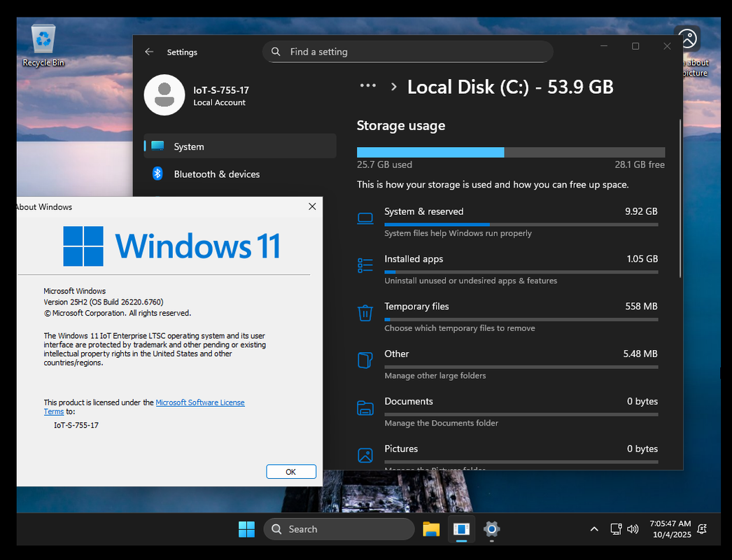Click the '1.05 GB' size value
This screenshot has width=732, height=560.
pyautogui.click(x=642, y=259)
